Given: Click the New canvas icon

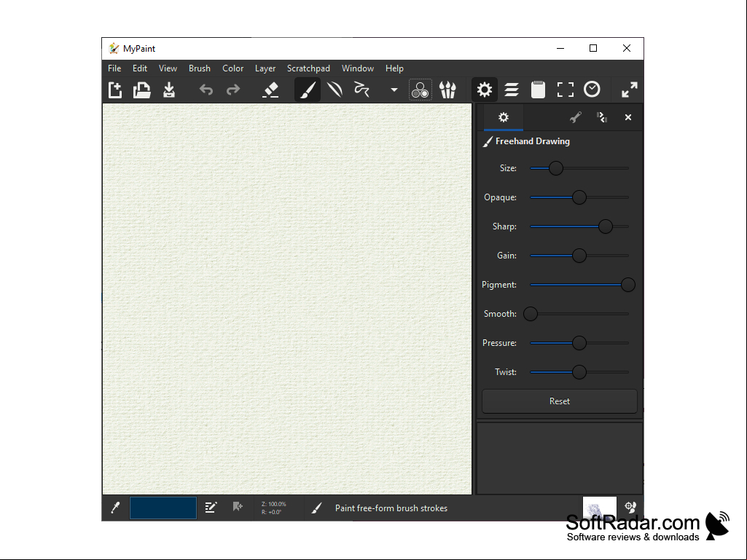Looking at the screenshot, I should [x=115, y=90].
